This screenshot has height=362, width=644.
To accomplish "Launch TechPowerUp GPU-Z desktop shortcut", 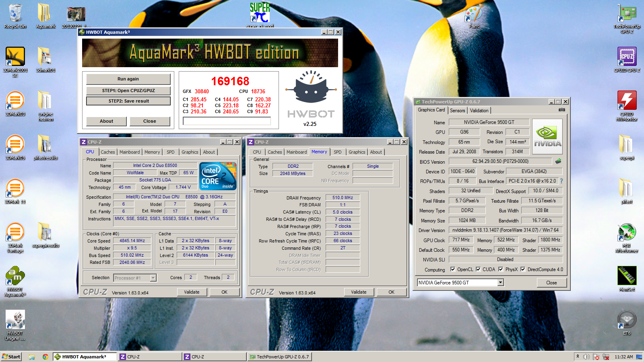I will (627, 19).
